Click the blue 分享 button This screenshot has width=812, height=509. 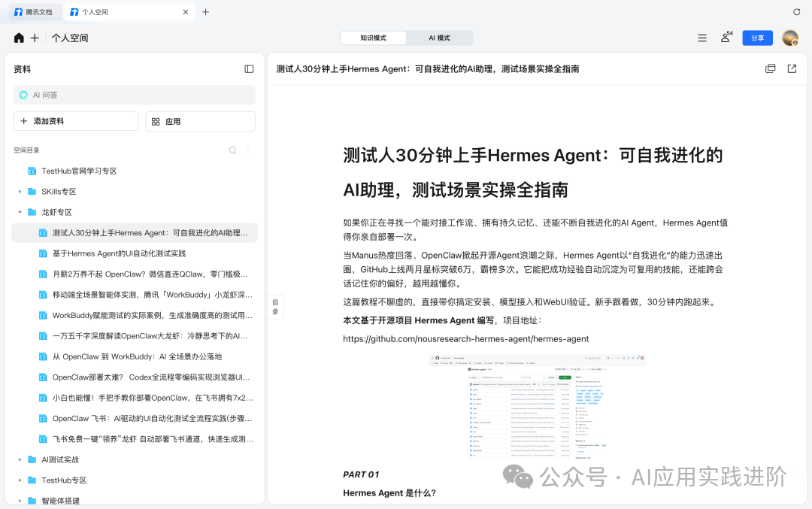click(757, 38)
